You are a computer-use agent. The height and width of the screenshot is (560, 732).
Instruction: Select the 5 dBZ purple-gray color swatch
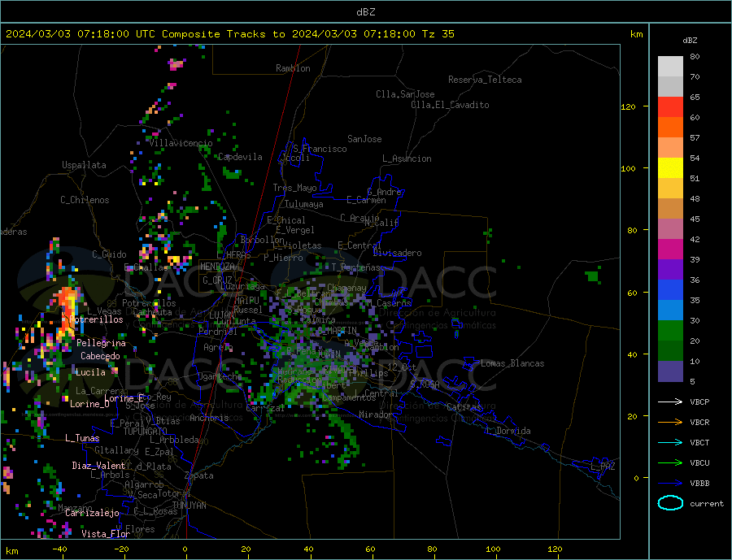tap(670, 371)
